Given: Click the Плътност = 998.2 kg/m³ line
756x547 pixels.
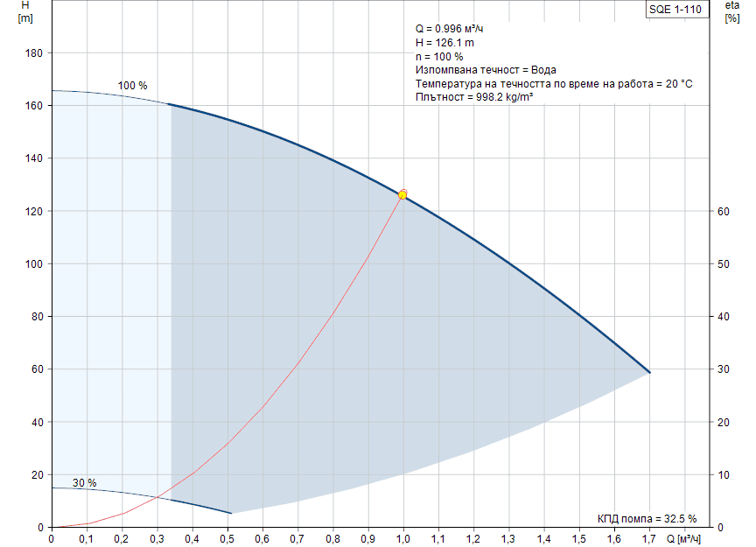Looking at the screenshot, I should coord(474,97).
